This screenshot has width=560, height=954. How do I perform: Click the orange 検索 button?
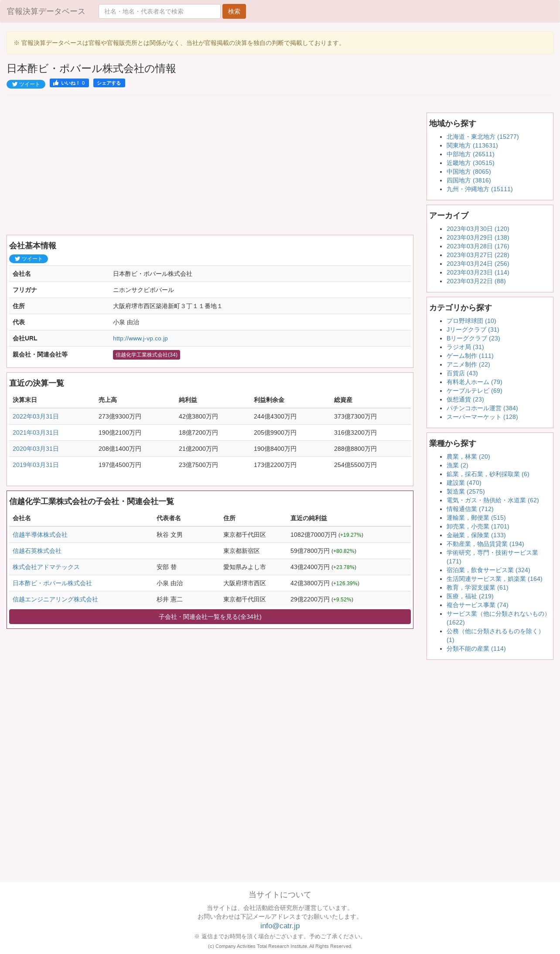234,11
